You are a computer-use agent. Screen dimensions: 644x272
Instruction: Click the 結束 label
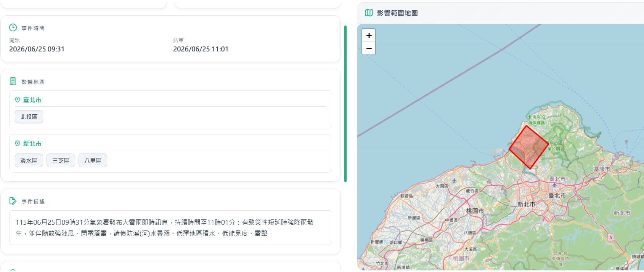(178, 40)
